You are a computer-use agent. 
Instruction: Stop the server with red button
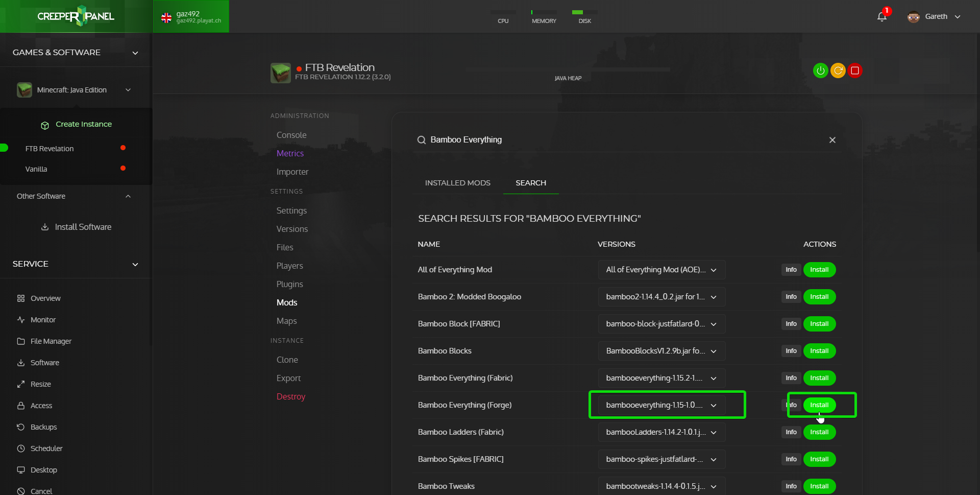pyautogui.click(x=855, y=70)
